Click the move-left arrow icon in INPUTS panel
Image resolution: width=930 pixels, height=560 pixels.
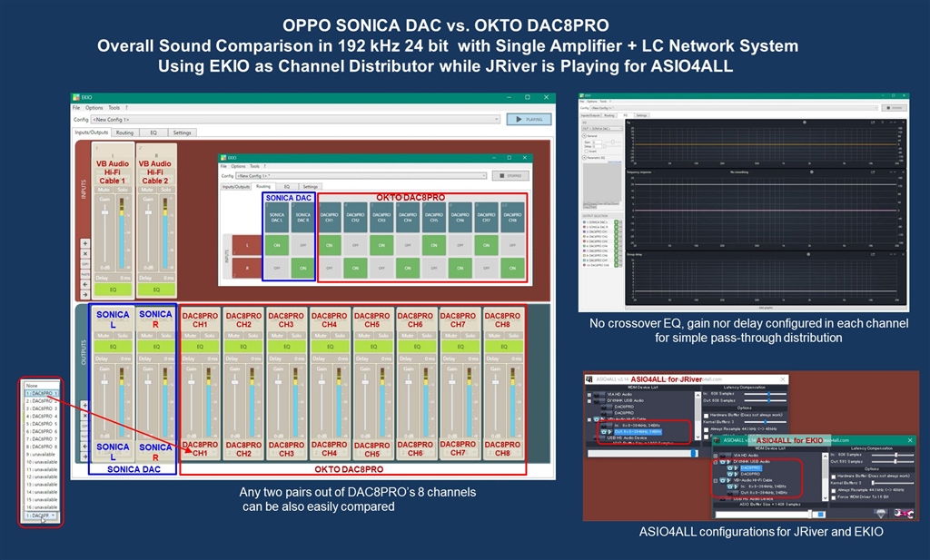coord(84,284)
